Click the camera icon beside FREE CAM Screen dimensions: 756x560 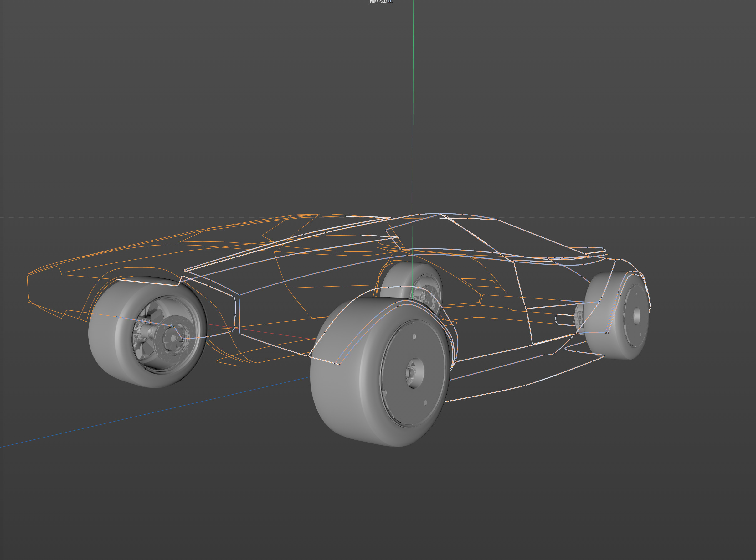tap(390, 2)
